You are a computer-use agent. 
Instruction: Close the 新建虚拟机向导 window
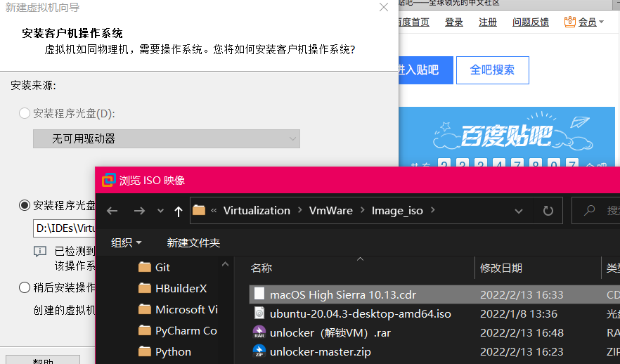[384, 7]
